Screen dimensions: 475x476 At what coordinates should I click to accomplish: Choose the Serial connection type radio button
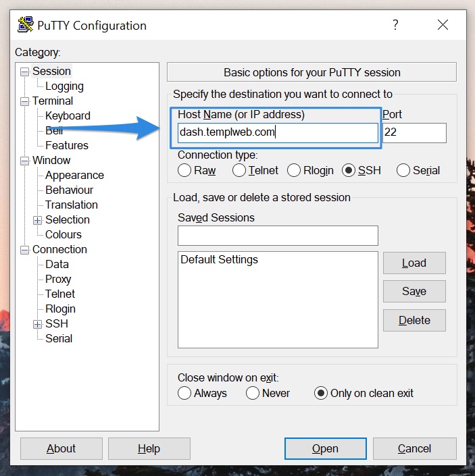coord(403,170)
